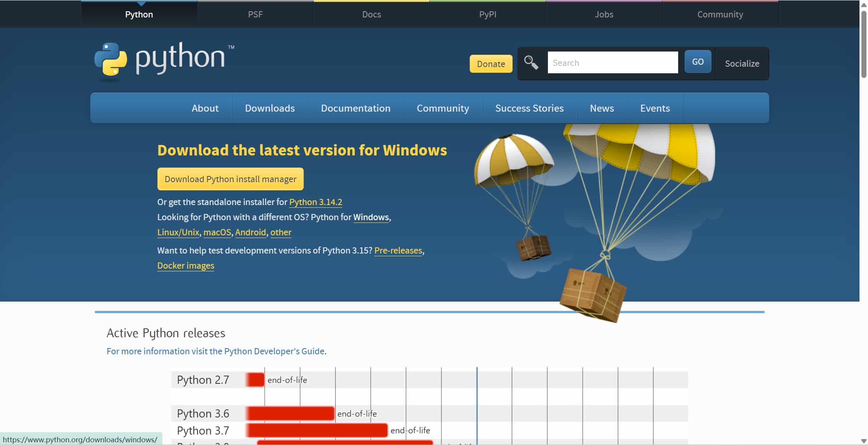Switch to the Docs tab

tap(371, 14)
